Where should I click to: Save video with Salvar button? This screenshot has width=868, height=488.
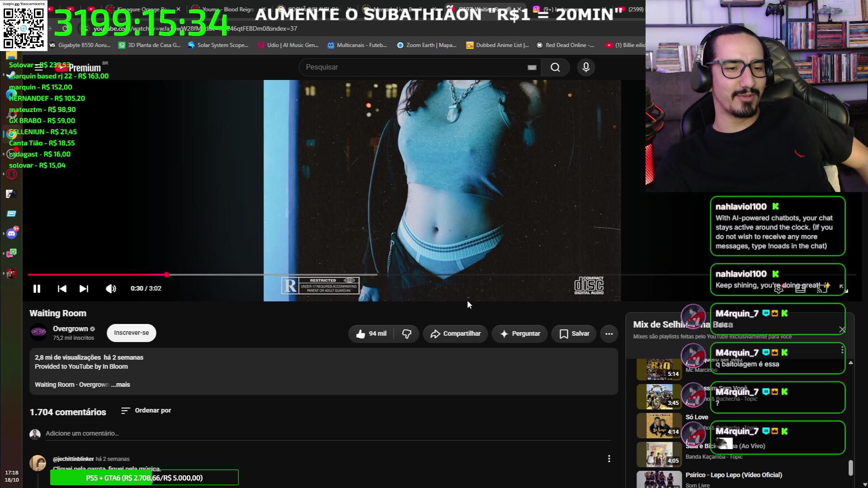pos(574,334)
